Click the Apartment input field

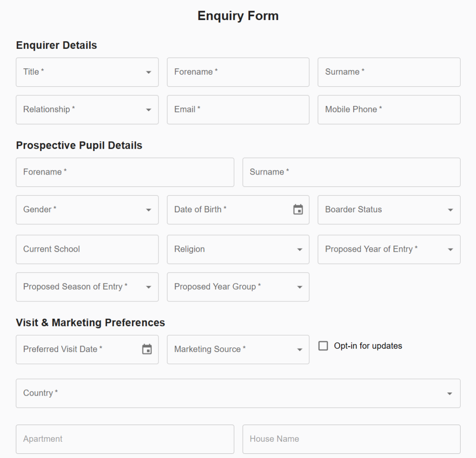(125, 439)
